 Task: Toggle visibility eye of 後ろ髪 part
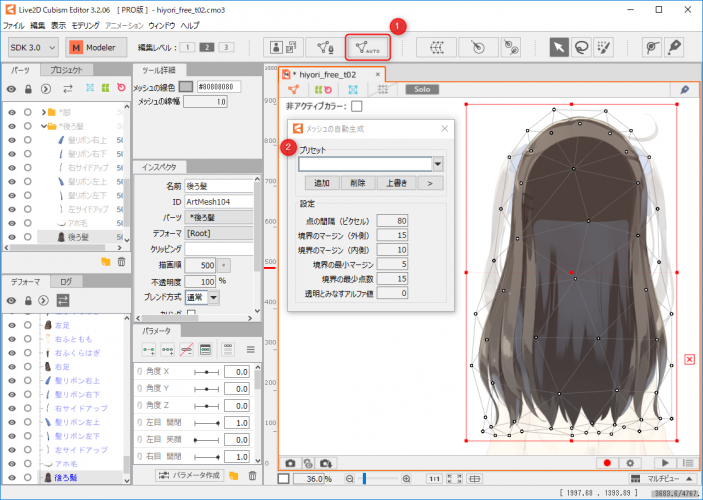(x=11, y=237)
